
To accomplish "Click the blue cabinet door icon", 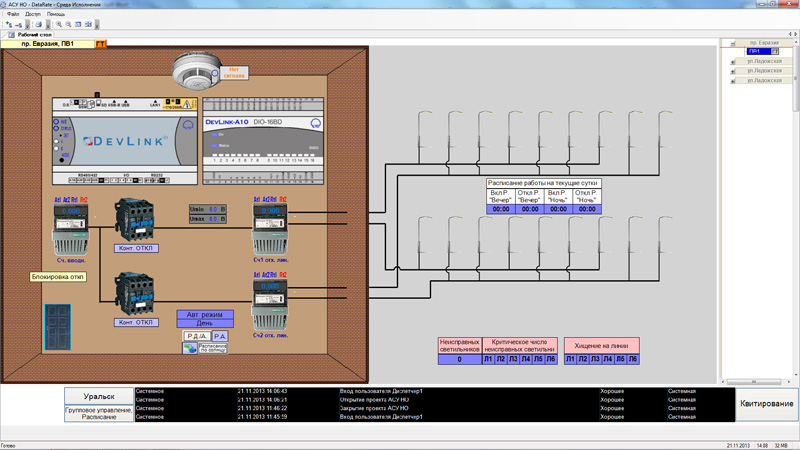I will [58, 327].
